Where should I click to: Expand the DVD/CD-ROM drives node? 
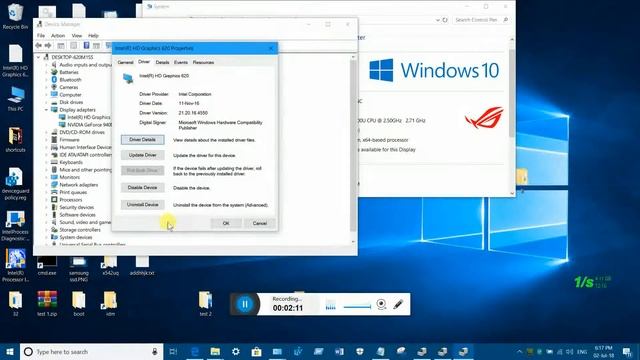tap(47, 132)
